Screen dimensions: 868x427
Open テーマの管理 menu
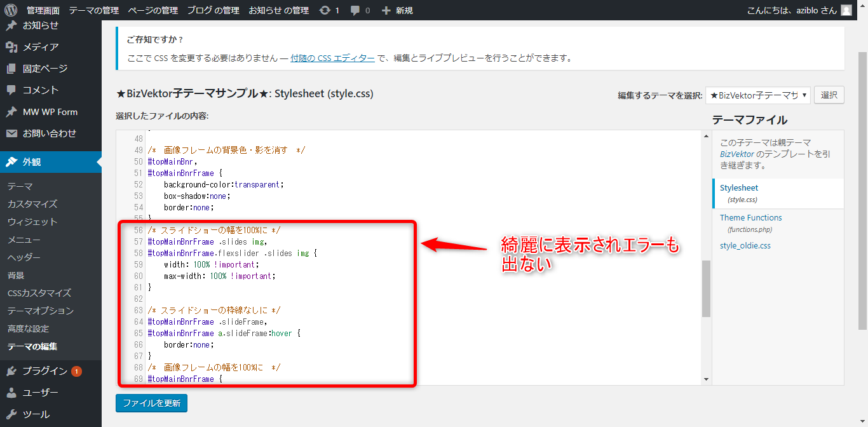(94, 10)
